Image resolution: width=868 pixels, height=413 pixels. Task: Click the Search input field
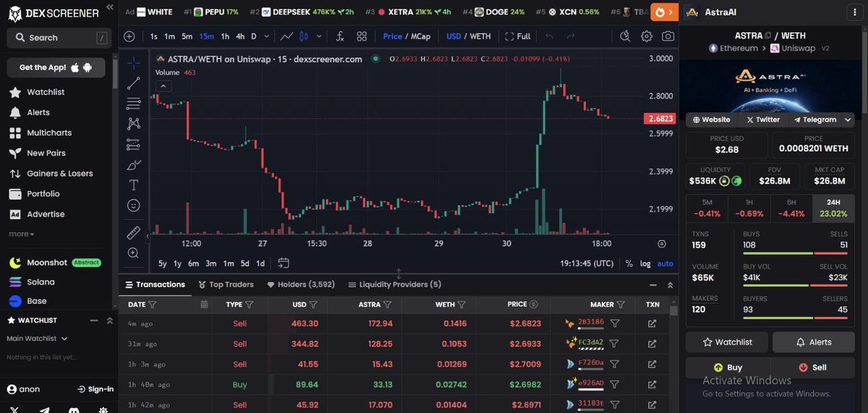[59, 38]
